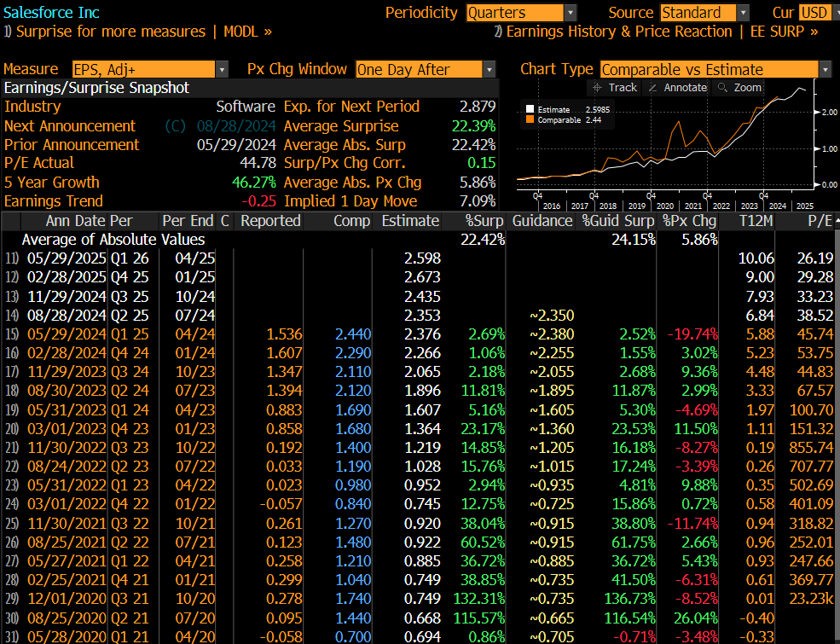
Task: Click the Implied 1 Day Move value 7.09%
Action: [478, 201]
